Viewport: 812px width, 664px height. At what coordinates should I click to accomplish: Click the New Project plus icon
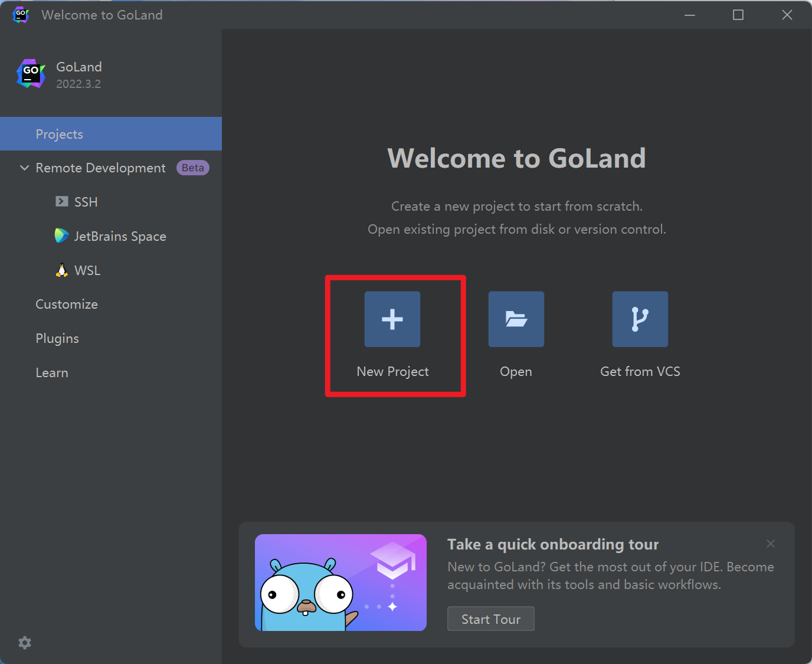pyautogui.click(x=392, y=319)
